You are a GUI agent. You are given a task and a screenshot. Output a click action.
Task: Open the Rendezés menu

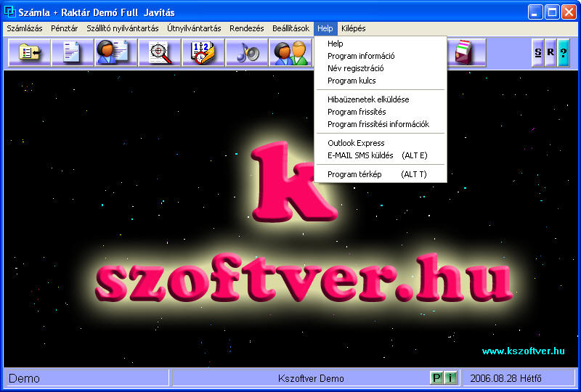click(247, 28)
